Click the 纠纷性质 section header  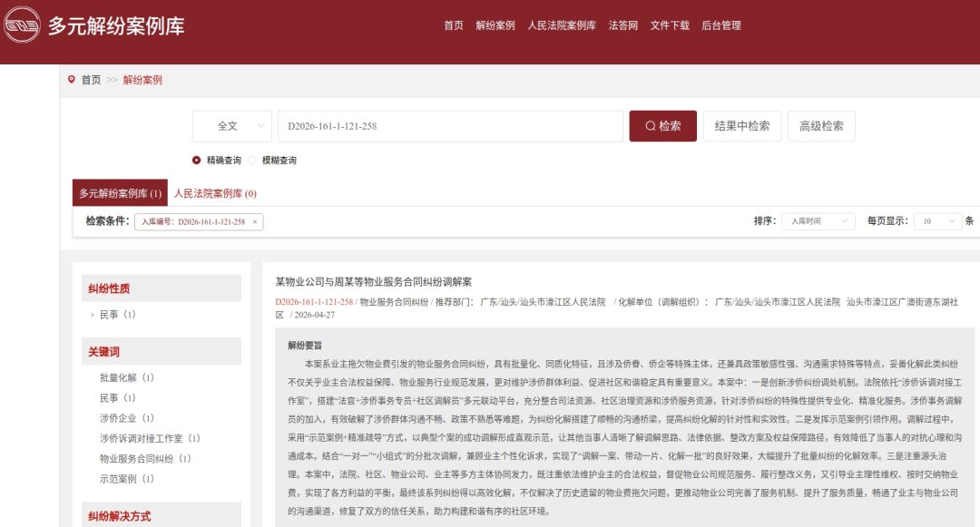[x=162, y=288]
